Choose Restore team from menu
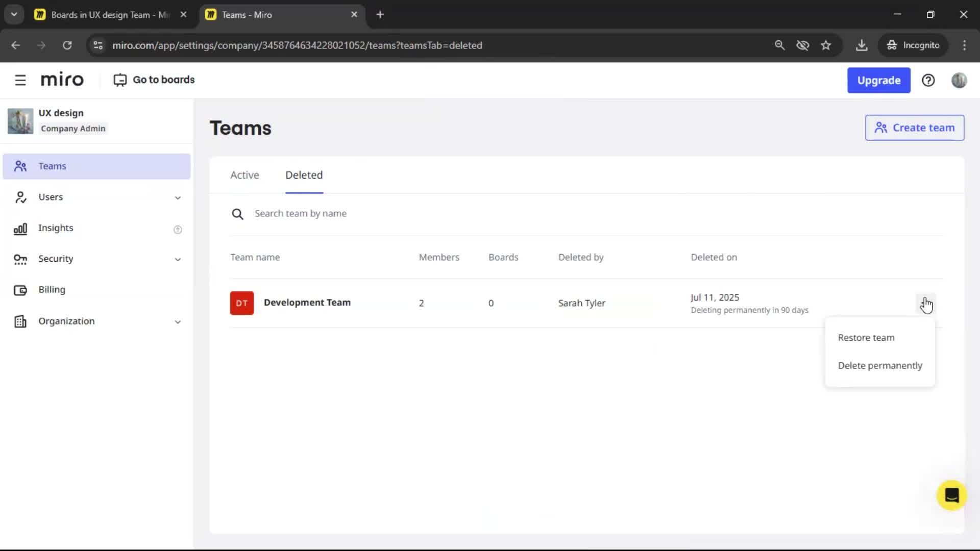The height and width of the screenshot is (551, 980). 879,338
